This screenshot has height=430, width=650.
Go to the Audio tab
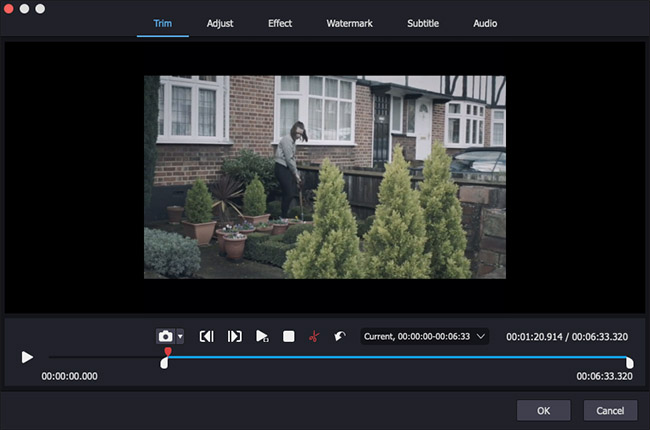pyautogui.click(x=485, y=23)
